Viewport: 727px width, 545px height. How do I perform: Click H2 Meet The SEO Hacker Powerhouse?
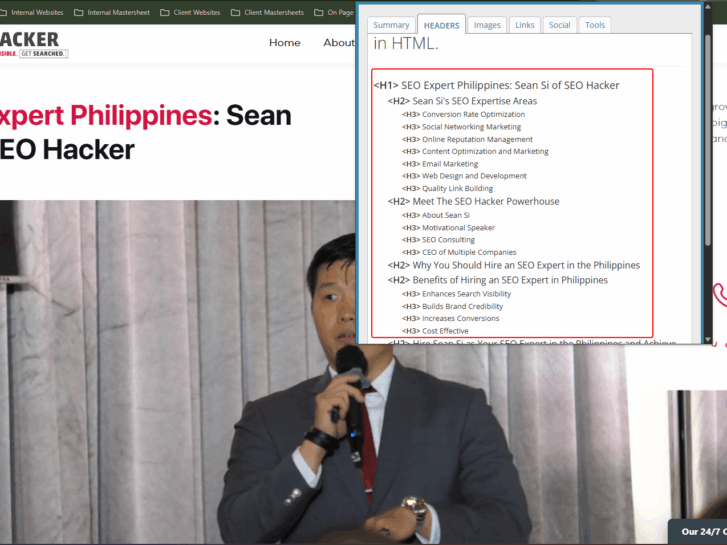point(473,201)
